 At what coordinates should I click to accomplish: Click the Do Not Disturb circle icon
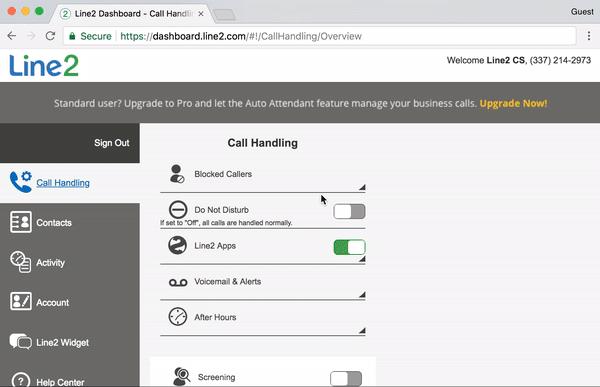pos(178,210)
